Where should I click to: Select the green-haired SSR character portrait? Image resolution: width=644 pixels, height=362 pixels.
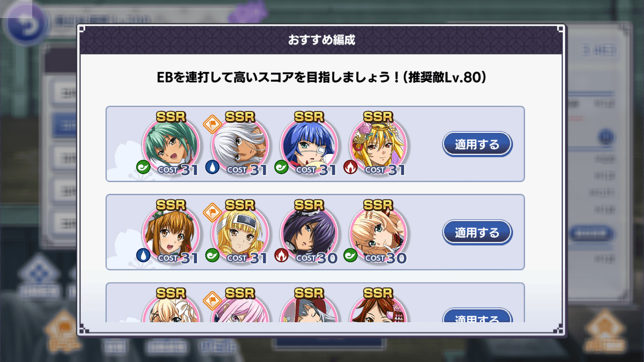coord(171,144)
